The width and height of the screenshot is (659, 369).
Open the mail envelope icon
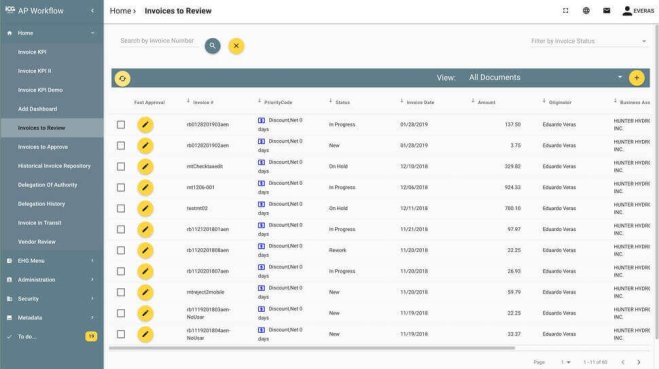[606, 11]
